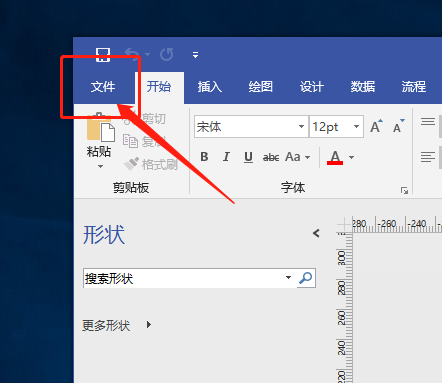Screen dimensions: 442x383
Task: Click the align left paragraph icon
Action: pos(428,157)
